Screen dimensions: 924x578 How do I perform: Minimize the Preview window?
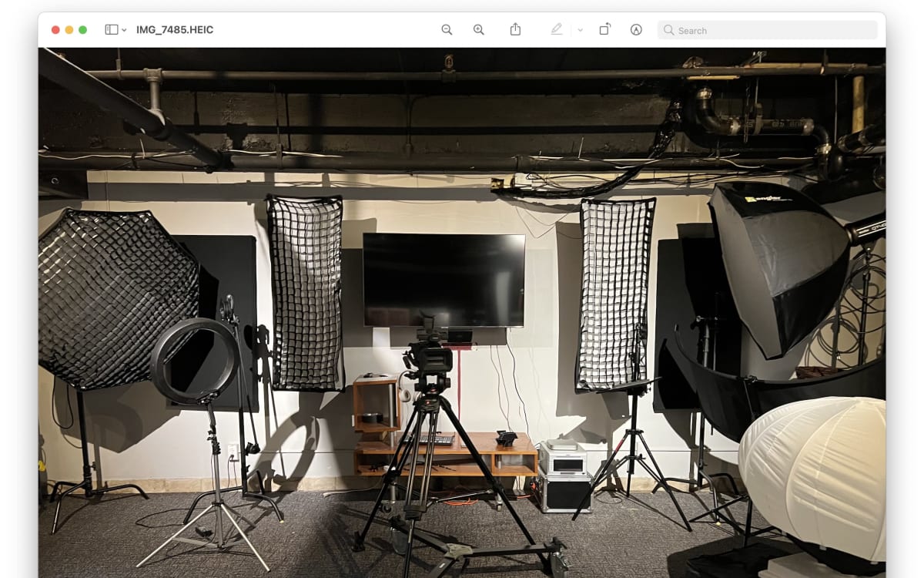click(x=69, y=30)
